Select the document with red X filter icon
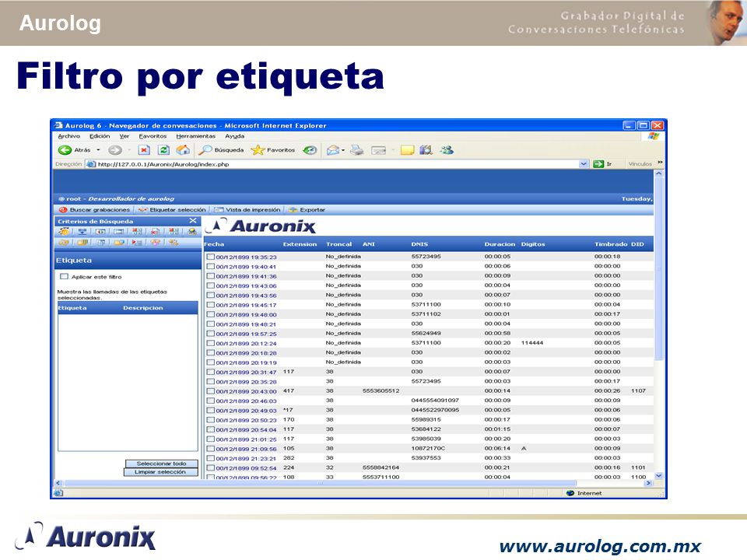Viewport: 747px width, 560px height. [155, 232]
